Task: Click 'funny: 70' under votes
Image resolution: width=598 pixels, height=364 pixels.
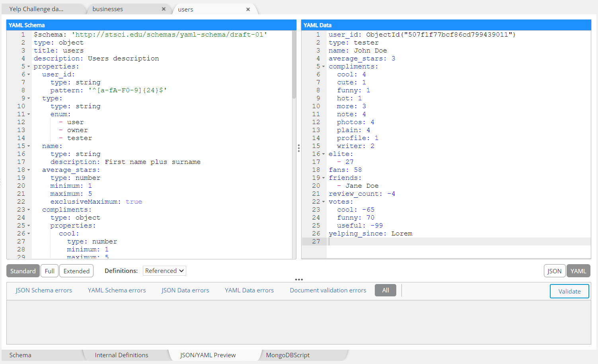Action: pyautogui.click(x=356, y=218)
